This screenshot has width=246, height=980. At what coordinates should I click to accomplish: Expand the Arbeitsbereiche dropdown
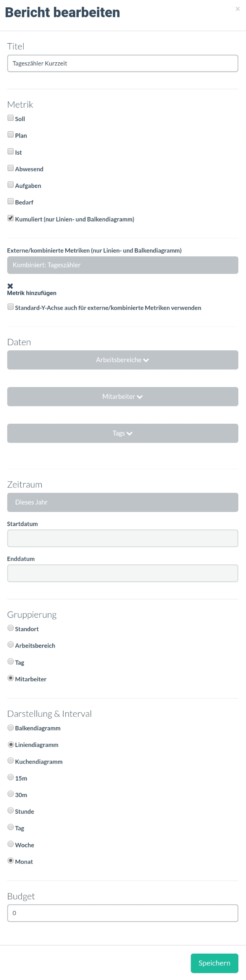[123, 360]
